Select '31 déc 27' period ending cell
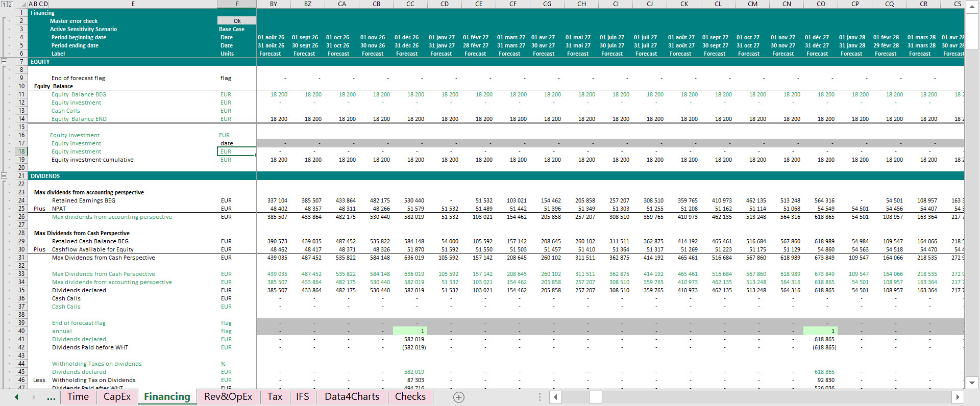 point(821,45)
